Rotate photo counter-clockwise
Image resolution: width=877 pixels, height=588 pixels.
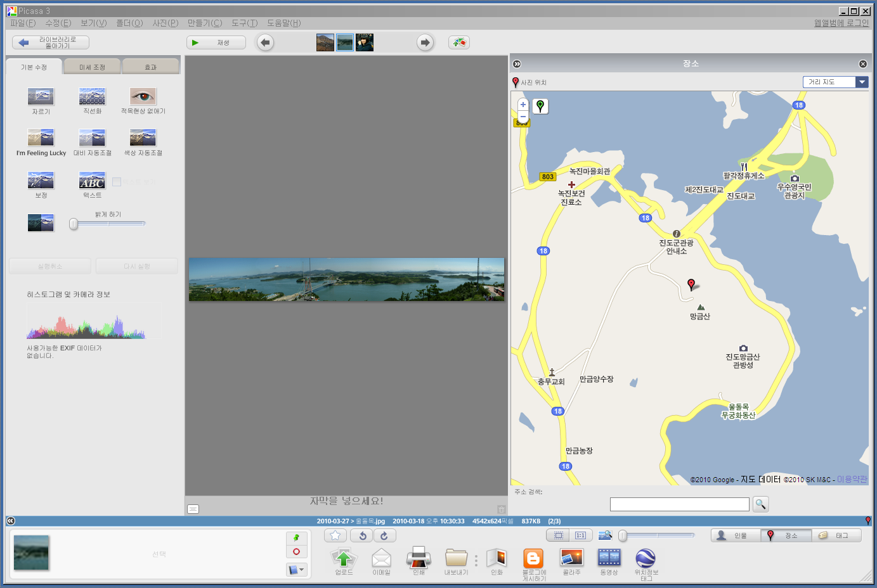tap(362, 535)
